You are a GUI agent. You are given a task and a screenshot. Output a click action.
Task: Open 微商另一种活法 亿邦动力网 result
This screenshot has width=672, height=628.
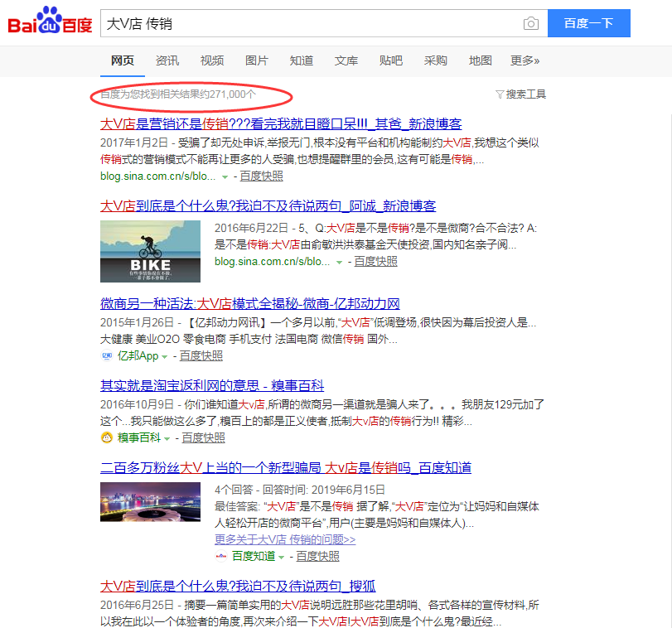(250, 304)
